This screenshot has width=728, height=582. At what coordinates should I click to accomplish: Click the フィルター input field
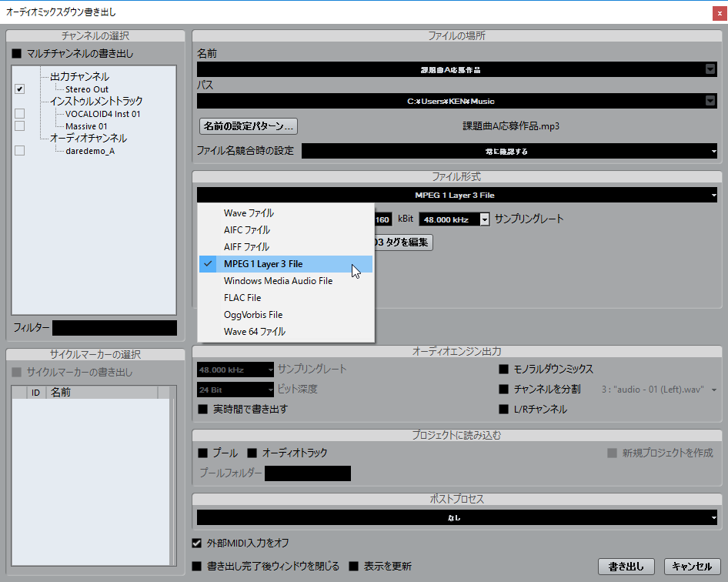[x=114, y=328]
